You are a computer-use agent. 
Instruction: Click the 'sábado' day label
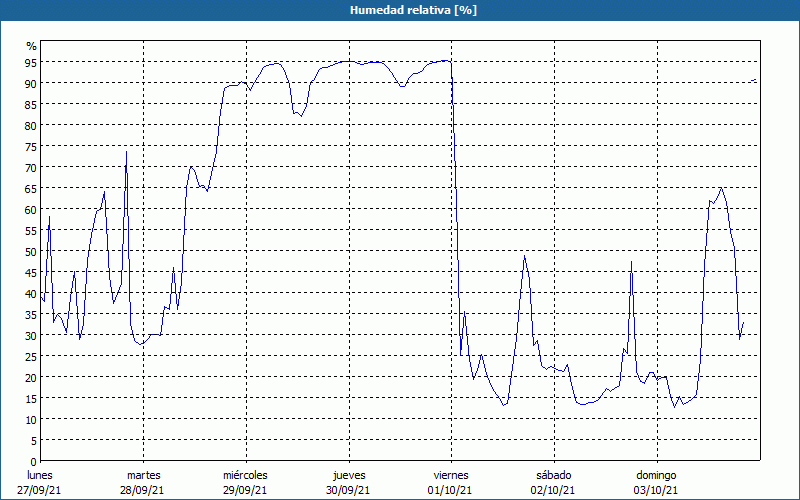pyautogui.click(x=554, y=475)
